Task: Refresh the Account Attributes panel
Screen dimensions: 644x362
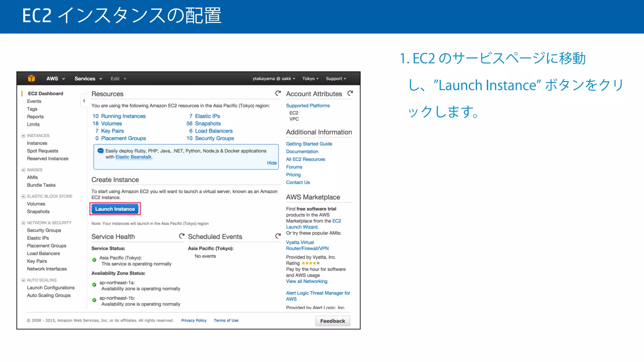Action: tap(350, 93)
